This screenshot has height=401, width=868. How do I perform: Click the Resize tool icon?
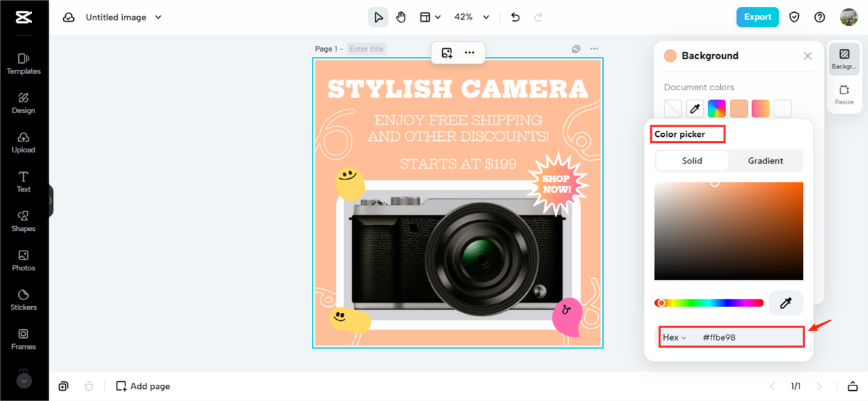844,94
